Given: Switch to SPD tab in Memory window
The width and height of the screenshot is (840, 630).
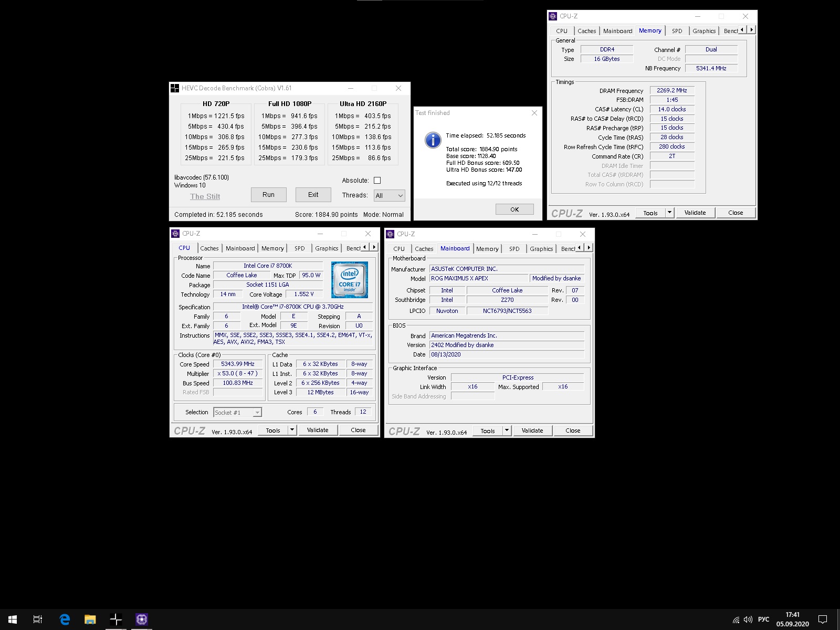Looking at the screenshot, I should coord(677,31).
